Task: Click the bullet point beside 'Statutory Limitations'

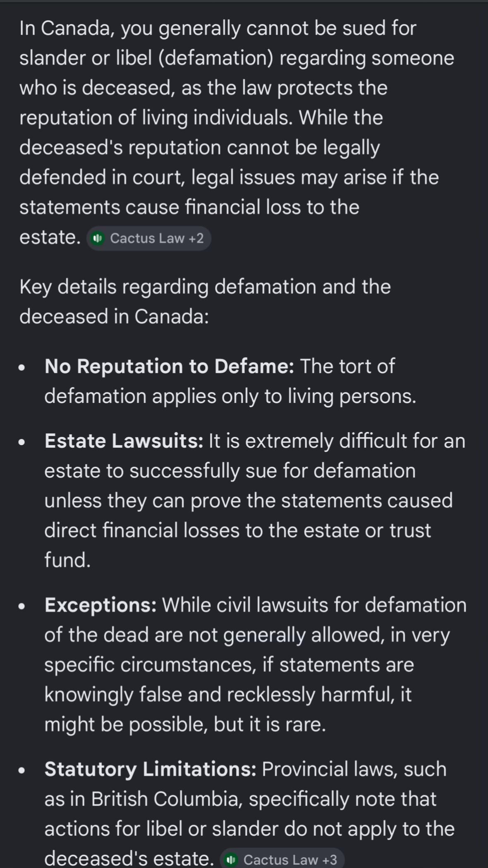Action: click(x=22, y=771)
